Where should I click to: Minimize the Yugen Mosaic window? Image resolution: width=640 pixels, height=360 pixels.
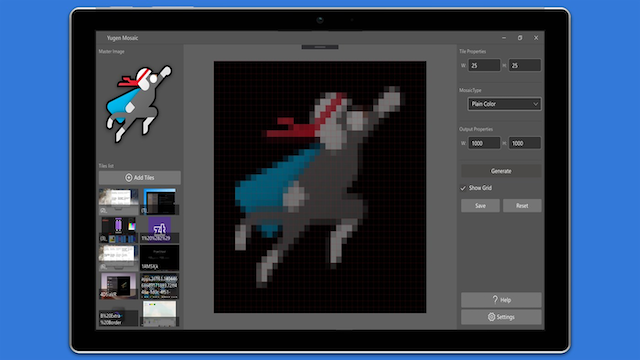[x=504, y=38]
